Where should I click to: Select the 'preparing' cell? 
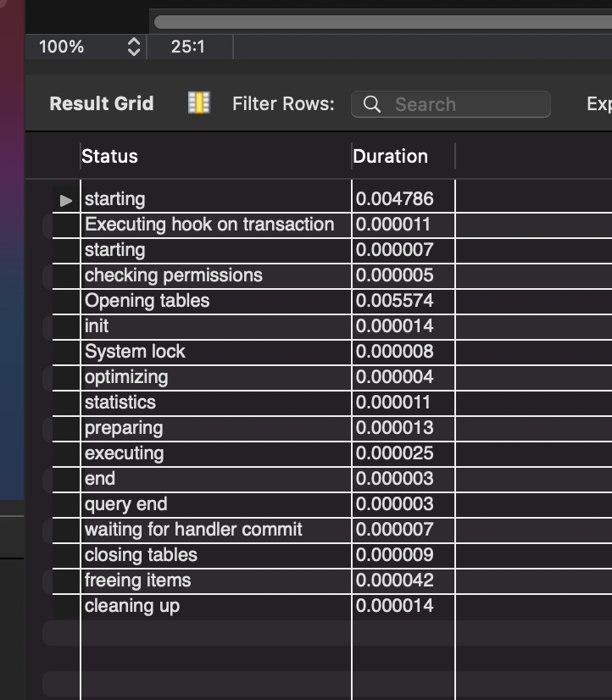tap(216, 428)
